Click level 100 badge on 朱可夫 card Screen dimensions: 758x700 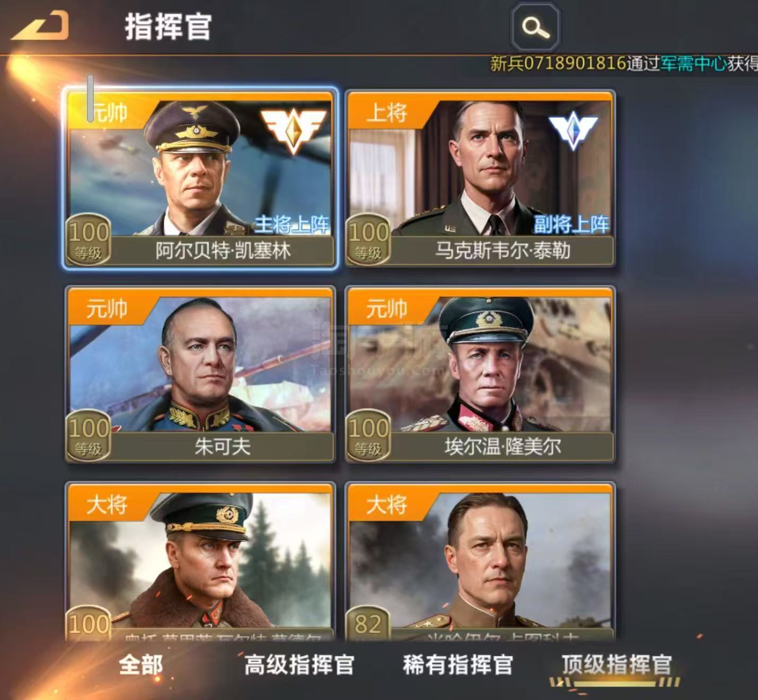[x=89, y=435]
